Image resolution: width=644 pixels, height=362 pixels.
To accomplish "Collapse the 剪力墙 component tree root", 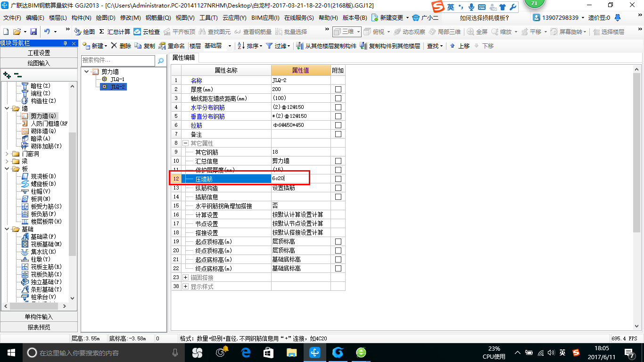I will click(86, 72).
